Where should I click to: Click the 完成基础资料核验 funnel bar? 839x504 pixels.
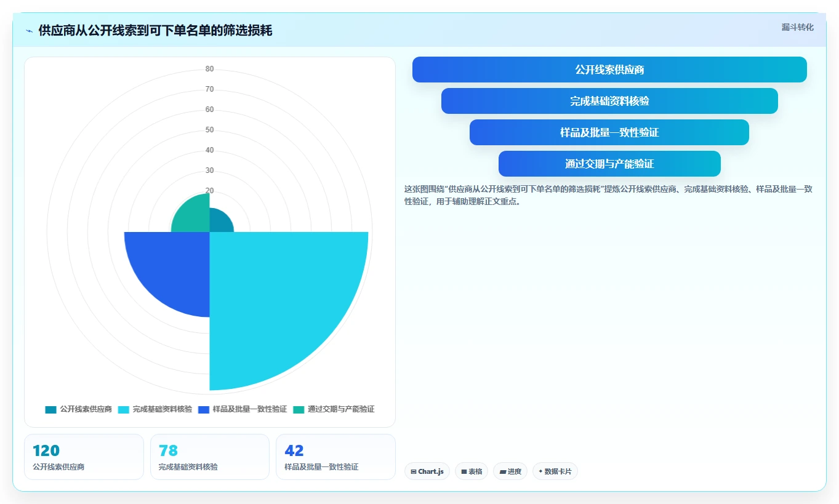point(609,101)
